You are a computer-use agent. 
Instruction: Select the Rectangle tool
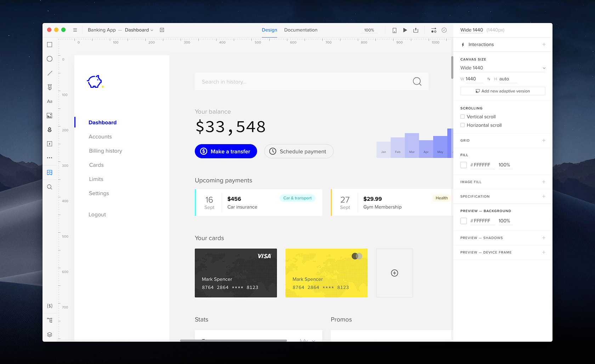pos(50,45)
